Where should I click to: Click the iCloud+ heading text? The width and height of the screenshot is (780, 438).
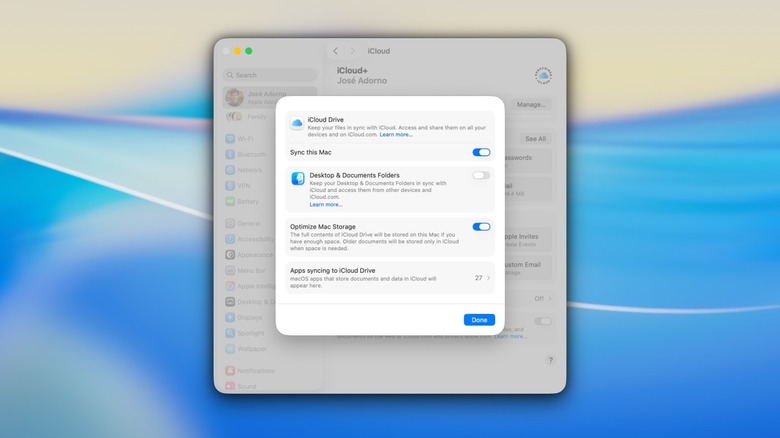pyautogui.click(x=352, y=71)
